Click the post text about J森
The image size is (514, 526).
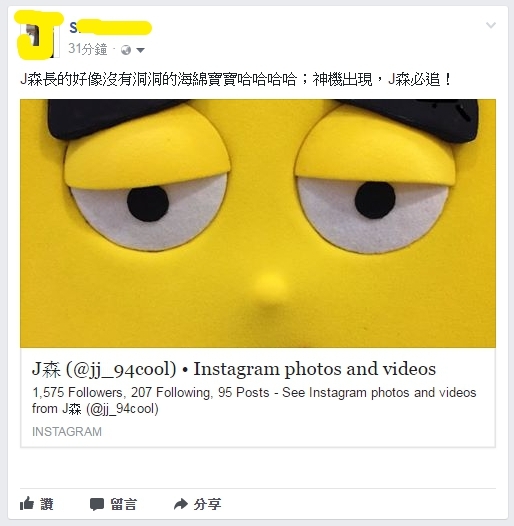[x=236, y=80]
